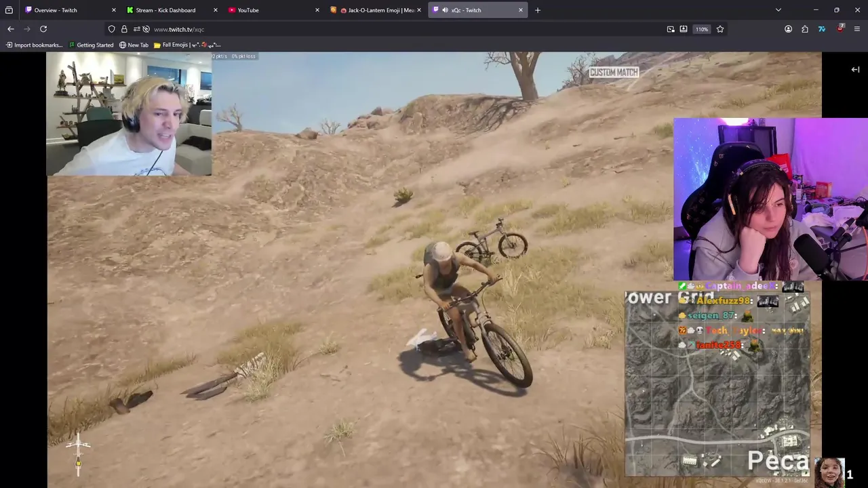Show site security info via padlock icon
Image resolution: width=868 pixels, height=488 pixels.
(124, 29)
